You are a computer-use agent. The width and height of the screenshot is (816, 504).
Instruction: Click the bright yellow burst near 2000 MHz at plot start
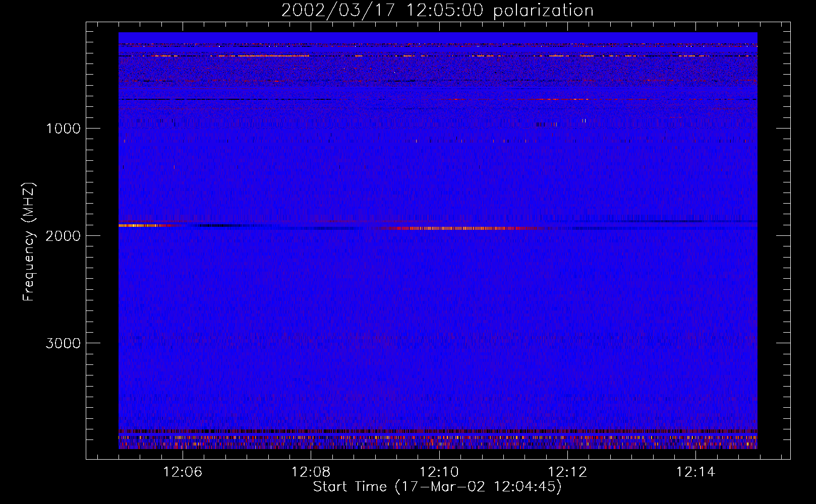pyautogui.click(x=144, y=226)
